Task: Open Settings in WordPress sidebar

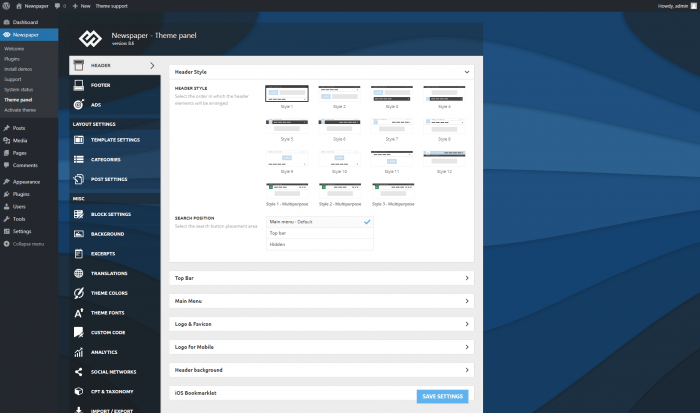Action: pos(22,231)
